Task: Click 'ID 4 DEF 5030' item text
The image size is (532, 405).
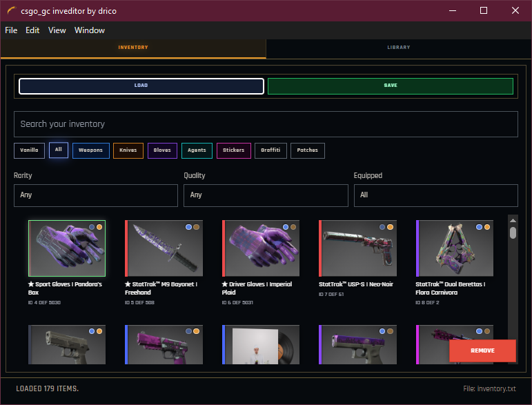Action: 44,303
